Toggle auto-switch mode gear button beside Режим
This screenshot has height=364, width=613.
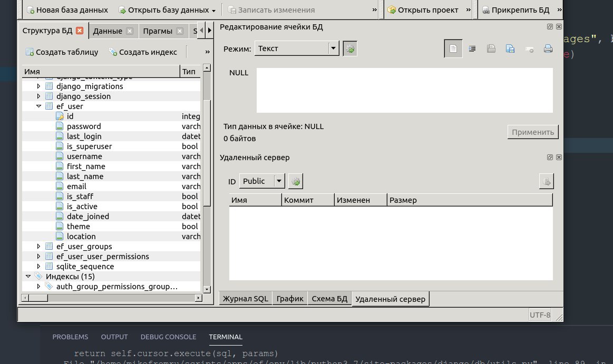click(350, 49)
